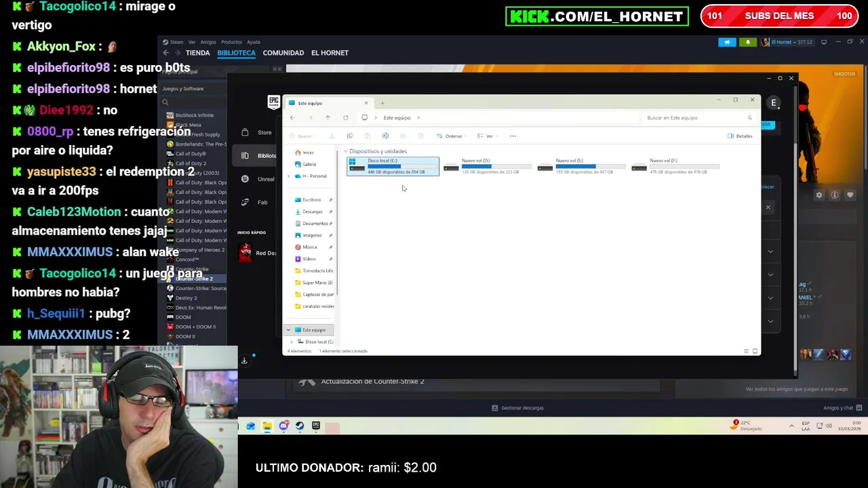This screenshot has height=488, width=868.
Task: Open the COMUNIDAD tab in Steam
Action: (283, 53)
